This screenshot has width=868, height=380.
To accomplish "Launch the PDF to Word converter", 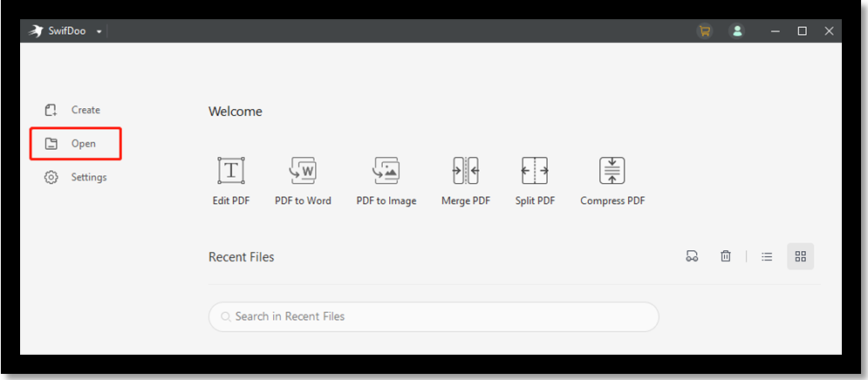I will pos(303,181).
